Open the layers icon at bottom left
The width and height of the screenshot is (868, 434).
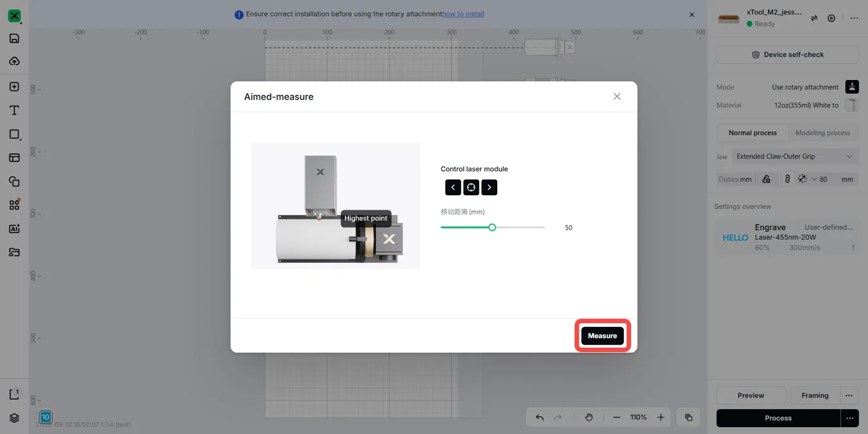point(14,418)
